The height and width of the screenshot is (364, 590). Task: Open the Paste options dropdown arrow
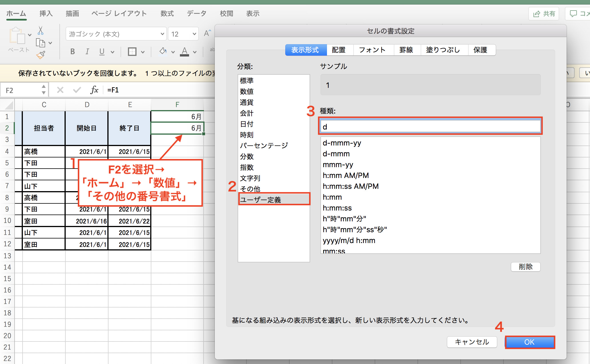pyautogui.click(x=30, y=35)
